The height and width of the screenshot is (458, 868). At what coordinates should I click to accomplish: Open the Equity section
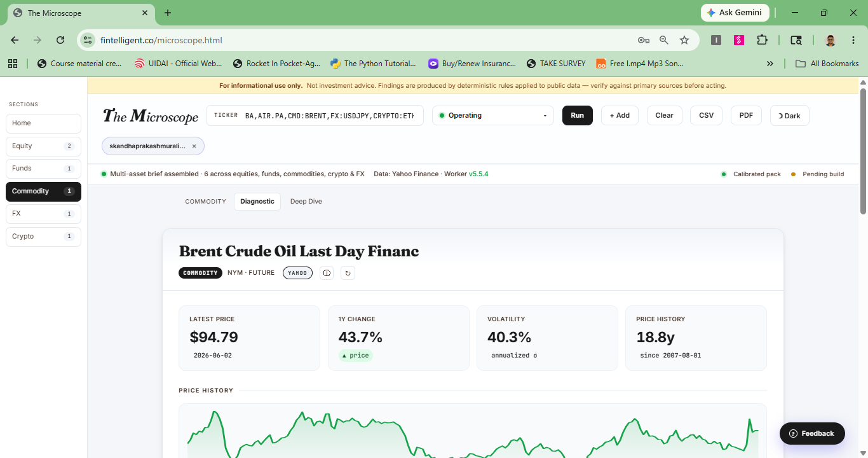pos(43,146)
